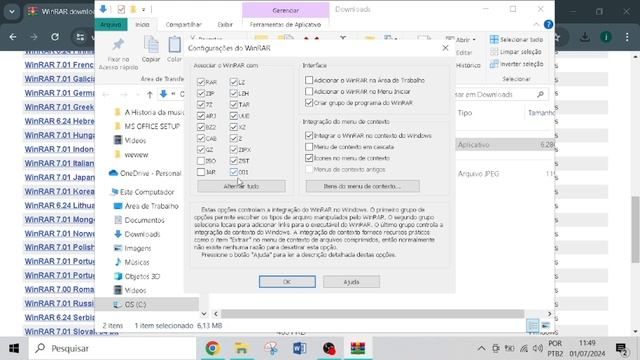
Task: Close the Configurações do WinRAR dialog
Action: [445, 48]
